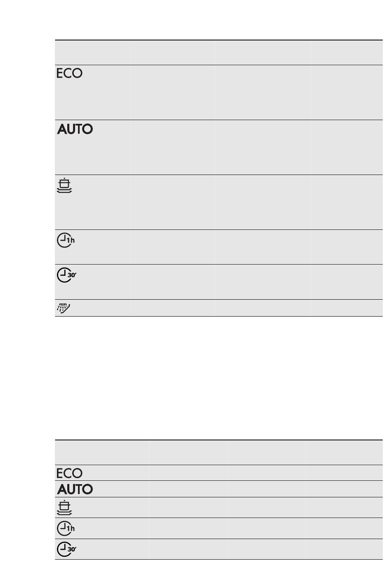Select the AUTO programme icon in the upper table
The height and width of the screenshot is (570, 392).
click(75, 129)
